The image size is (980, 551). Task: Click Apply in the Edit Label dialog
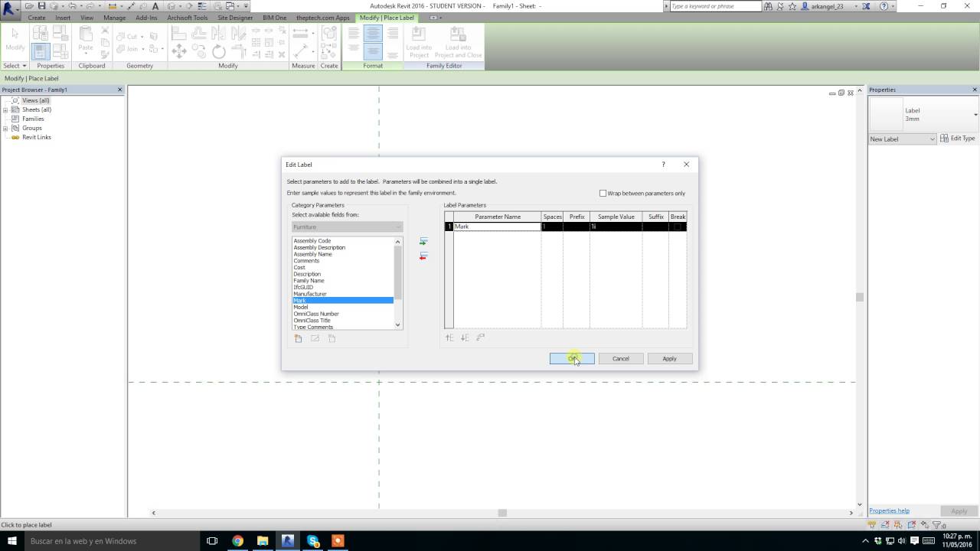pos(669,358)
